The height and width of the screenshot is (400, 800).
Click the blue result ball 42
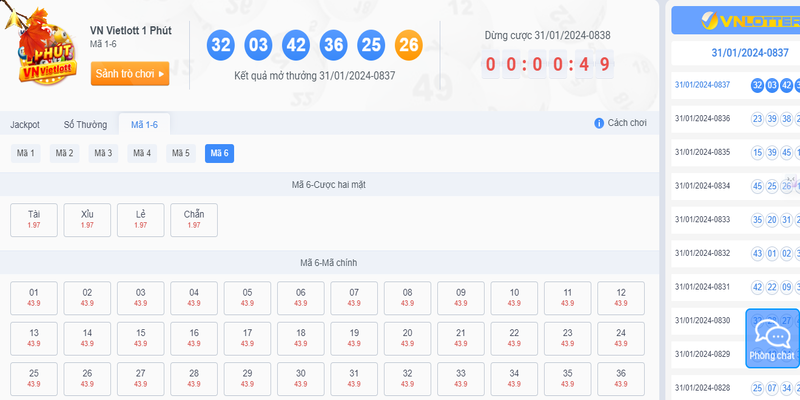tap(296, 45)
